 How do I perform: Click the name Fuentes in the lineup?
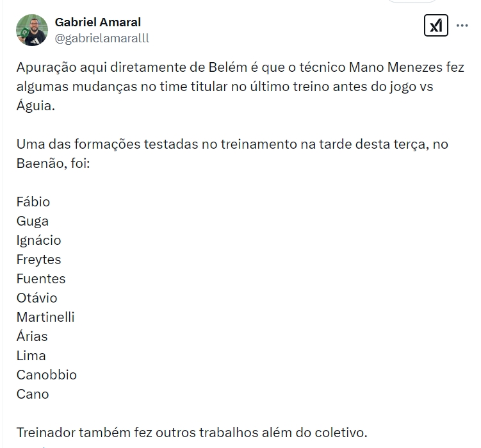pos(41,279)
